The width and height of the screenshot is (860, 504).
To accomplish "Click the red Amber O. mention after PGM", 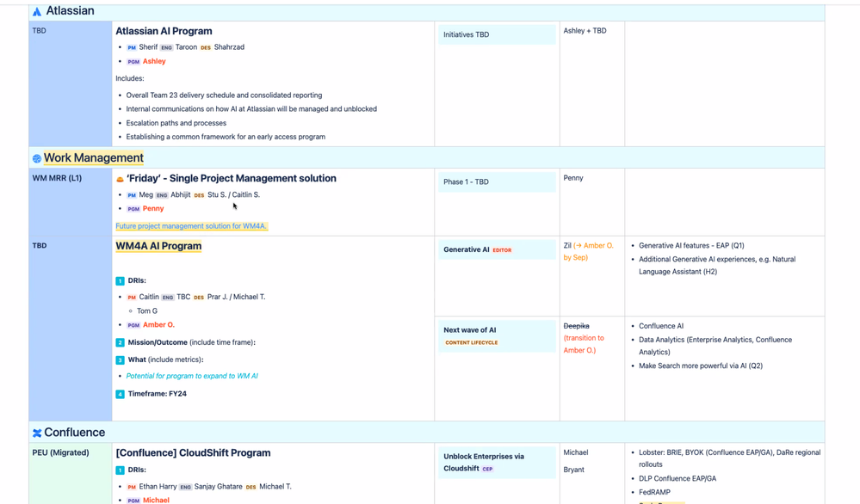I will click(158, 325).
